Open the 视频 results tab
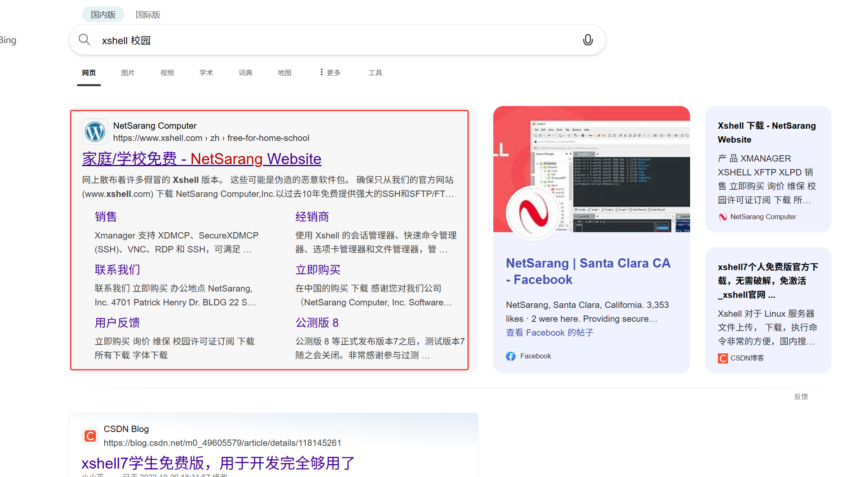This screenshot has width=868, height=477. [x=167, y=73]
